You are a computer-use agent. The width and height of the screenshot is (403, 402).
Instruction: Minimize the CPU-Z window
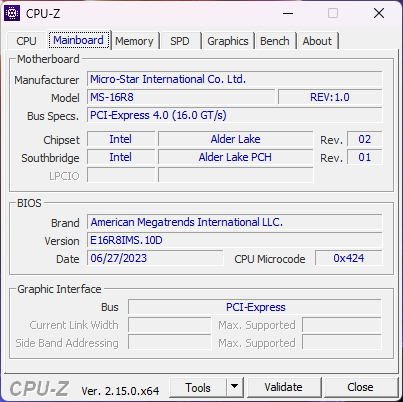[x=288, y=13]
